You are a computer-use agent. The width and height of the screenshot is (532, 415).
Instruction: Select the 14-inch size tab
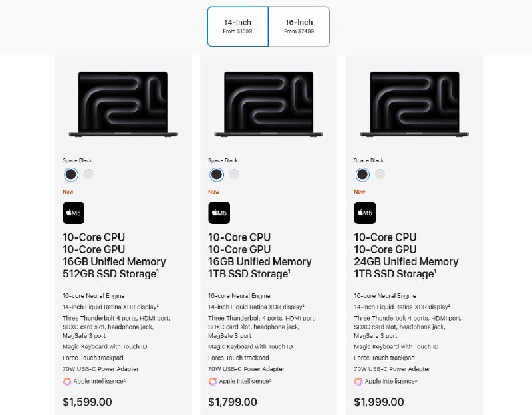coord(237,27)
